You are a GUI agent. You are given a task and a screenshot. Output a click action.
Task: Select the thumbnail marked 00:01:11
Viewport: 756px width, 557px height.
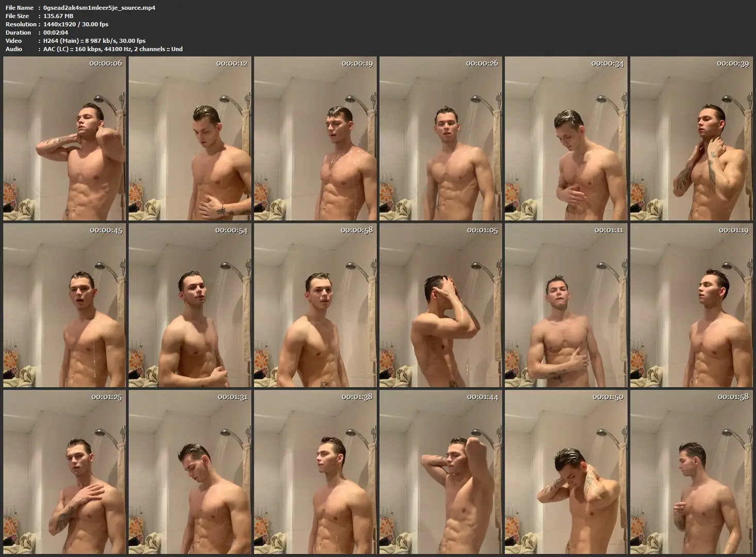pos(566,305)
